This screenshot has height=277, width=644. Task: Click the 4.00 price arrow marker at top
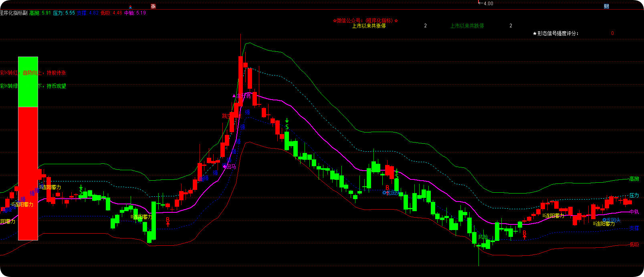click(x=486, y=3)
